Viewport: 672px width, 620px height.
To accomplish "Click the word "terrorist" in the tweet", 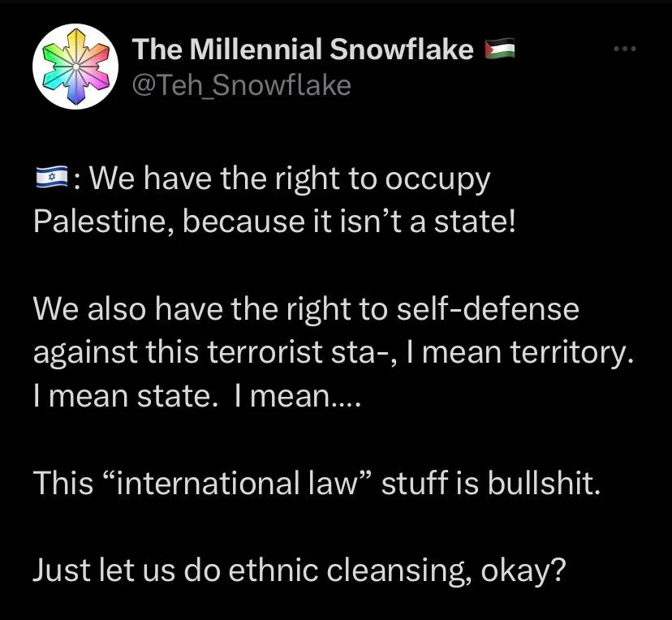I will click(261, 352).
